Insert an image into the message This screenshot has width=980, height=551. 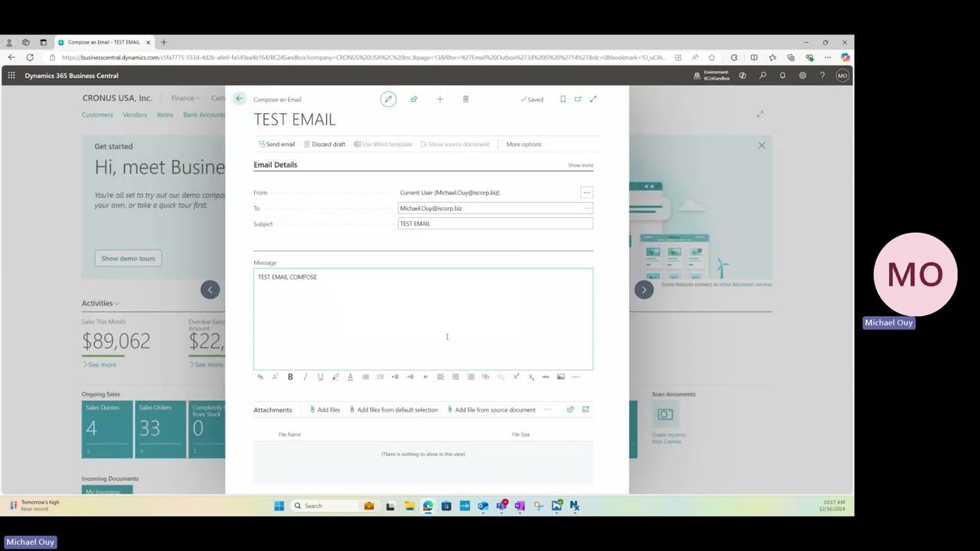tap(560, 377)
